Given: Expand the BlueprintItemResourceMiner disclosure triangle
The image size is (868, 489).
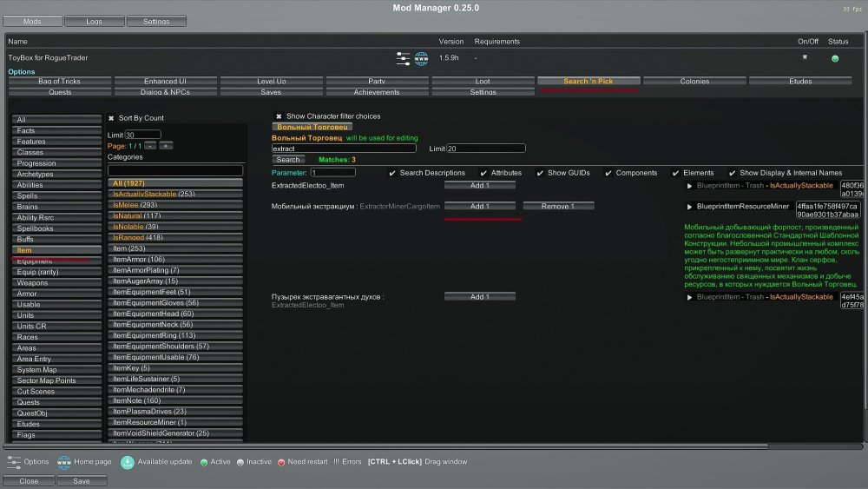Looking at the screenshot, I should [690, 207].
